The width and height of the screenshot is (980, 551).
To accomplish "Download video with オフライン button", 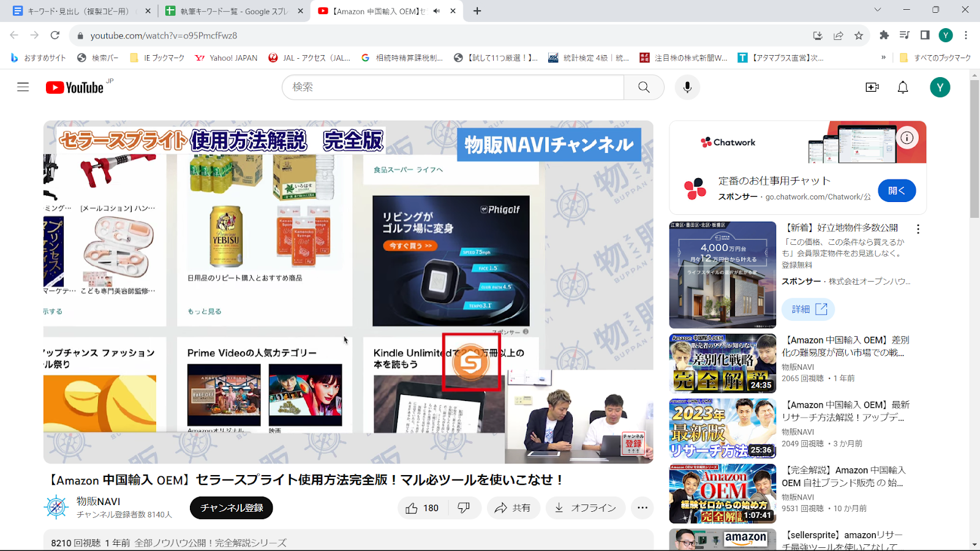I will [x=586, y=508].
